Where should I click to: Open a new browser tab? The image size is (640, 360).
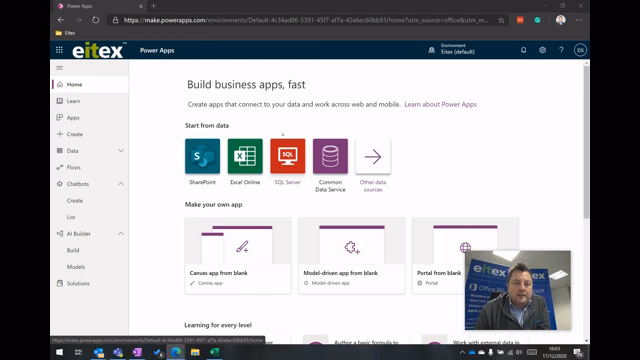point(153,6)
